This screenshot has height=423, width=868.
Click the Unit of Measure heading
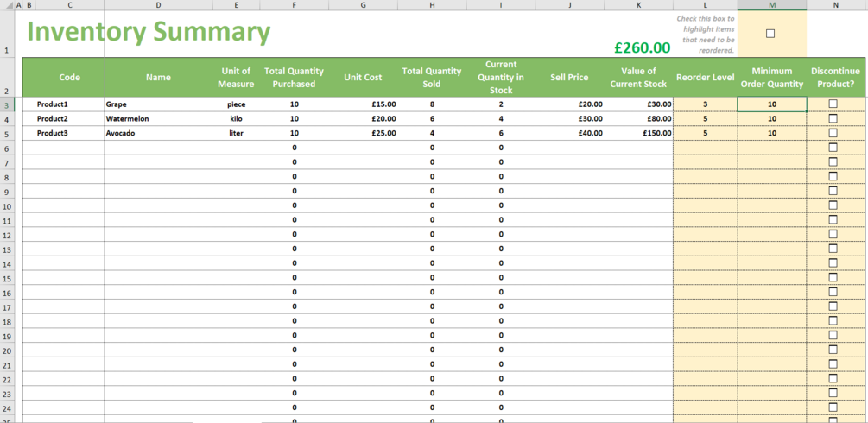coord(237,78)
